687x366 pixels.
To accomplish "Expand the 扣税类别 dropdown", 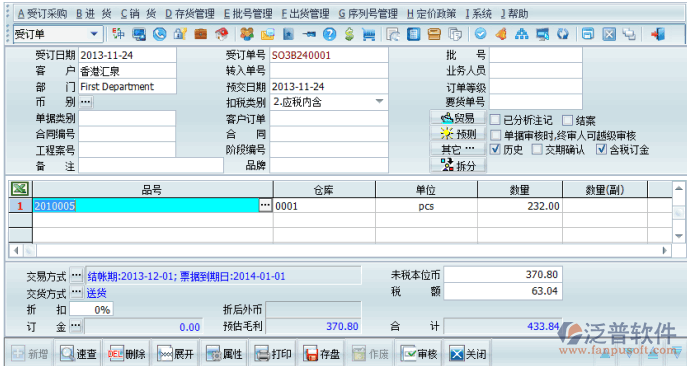I will (379, 102).
